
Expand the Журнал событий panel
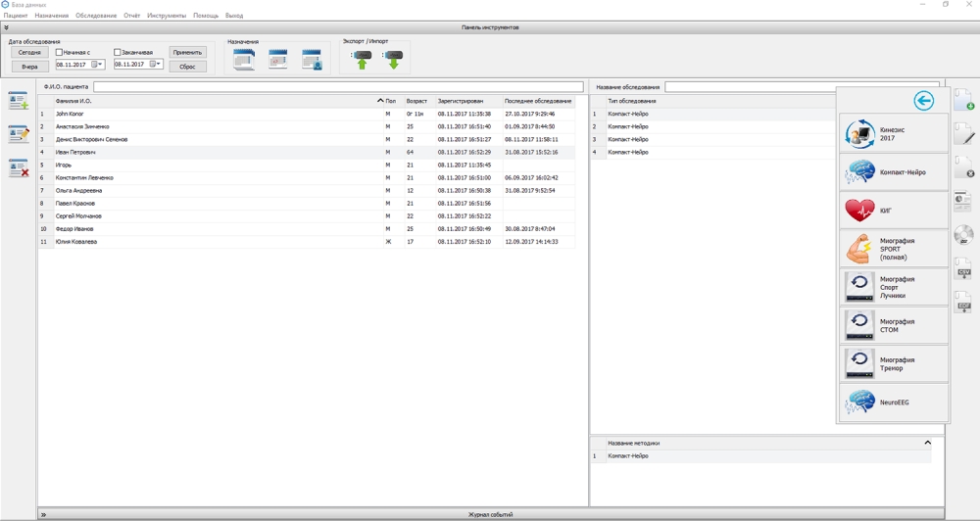(x=43, y=514)
